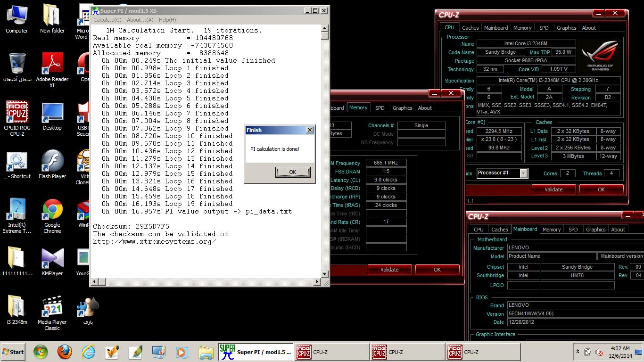Screen dimensions: 644x362
Task: Click the Super PI vertical scrollbar down arrow
Action: pyautogui.click(x=324, y=274)
